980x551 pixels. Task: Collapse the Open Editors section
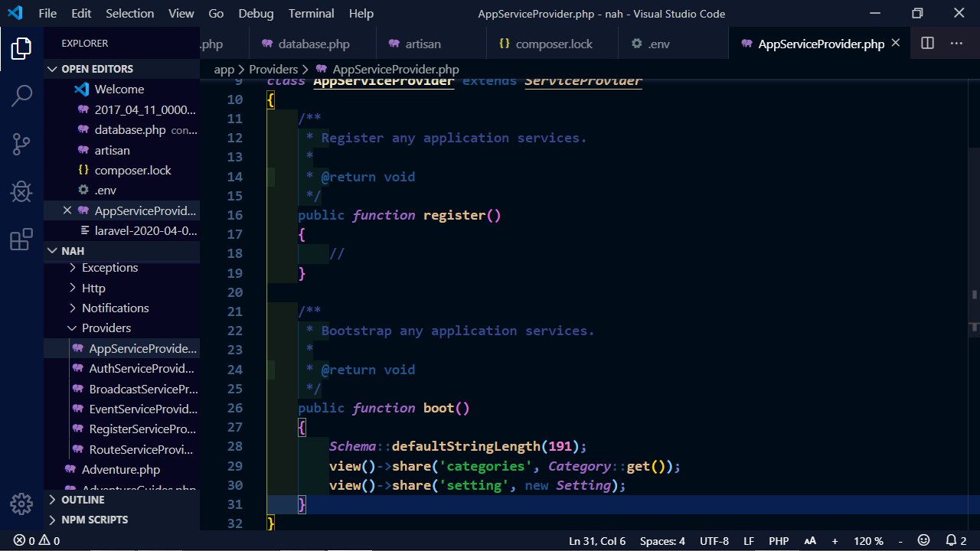tap(122, 69)
